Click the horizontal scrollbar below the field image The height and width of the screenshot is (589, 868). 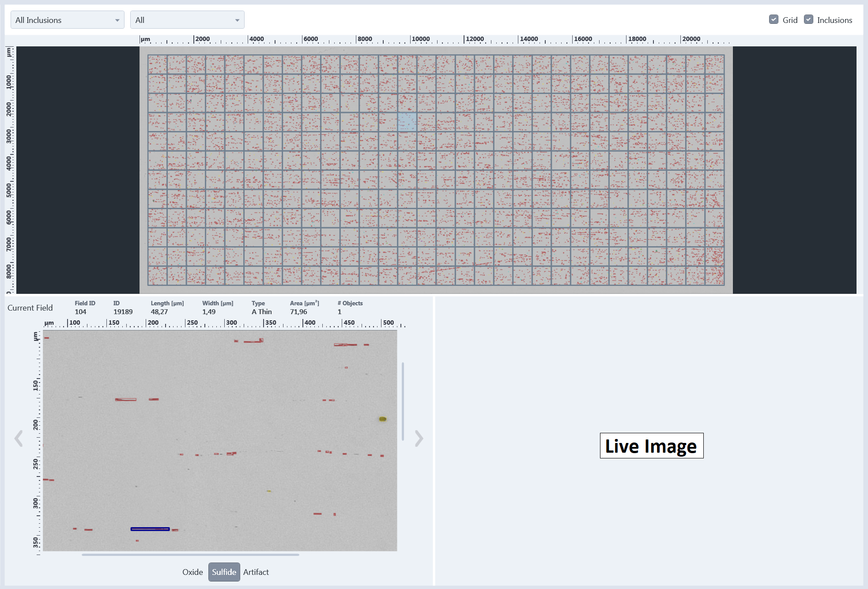(x=190, y=555)
